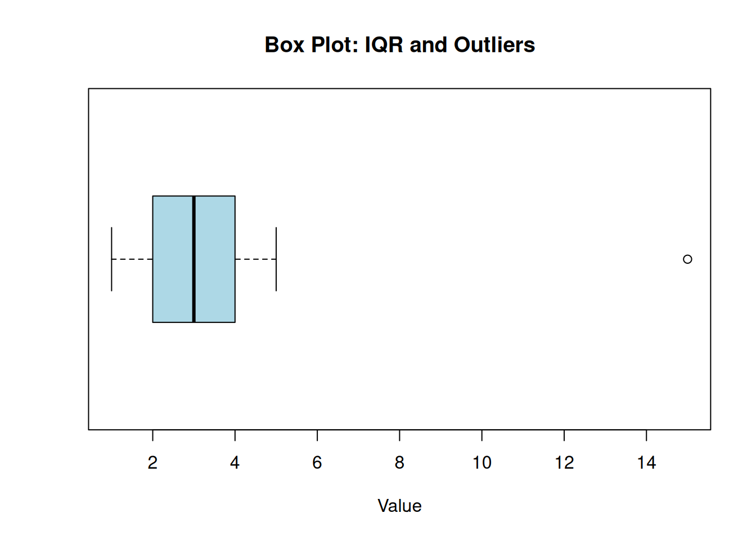Image resolution: width=756 pixels, height=540 pixels.
Task: Click the axis tick label 2
Action: click(152, 463)
